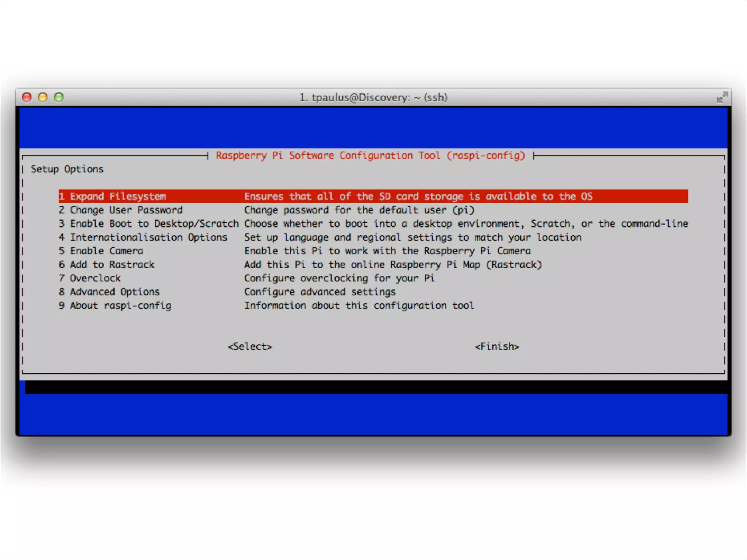Image resolution: width=747 pixels, height=560 pixels.
Task: Click the green zoom window button
Action: pyautogui.click(x=59, y=97)
